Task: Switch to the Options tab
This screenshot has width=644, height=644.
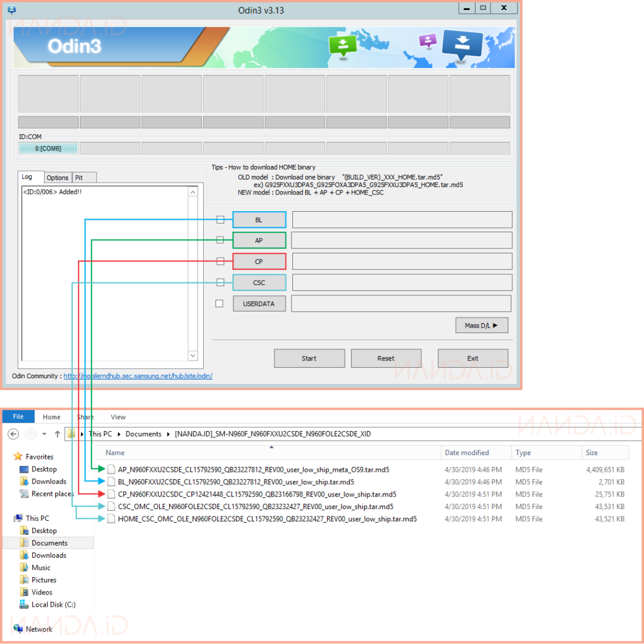Action: [58, 178]
